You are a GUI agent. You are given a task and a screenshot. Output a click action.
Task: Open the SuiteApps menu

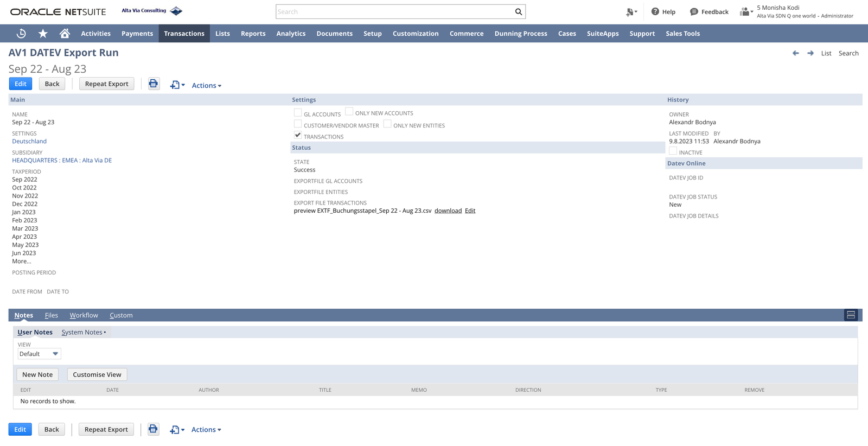[603, 34]
